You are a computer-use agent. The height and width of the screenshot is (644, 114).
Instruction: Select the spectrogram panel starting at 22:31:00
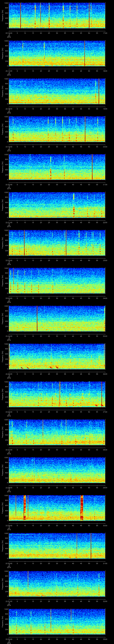[57, 584]
